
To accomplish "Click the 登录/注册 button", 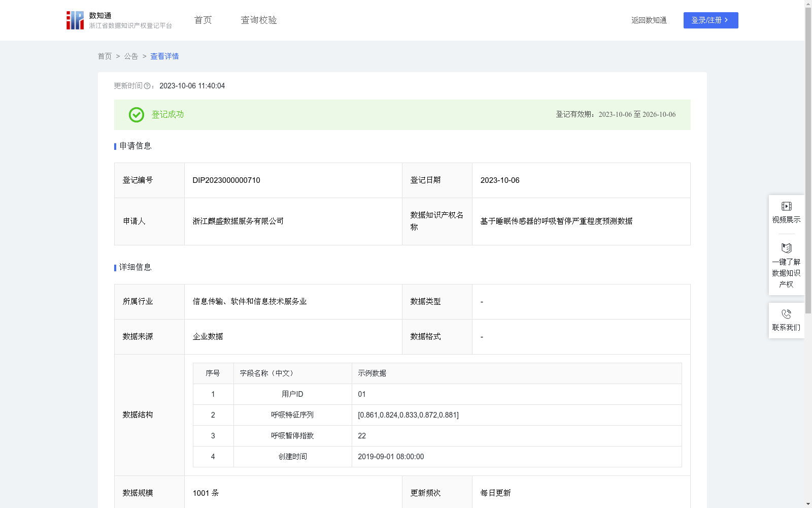I will click(710, 20).
